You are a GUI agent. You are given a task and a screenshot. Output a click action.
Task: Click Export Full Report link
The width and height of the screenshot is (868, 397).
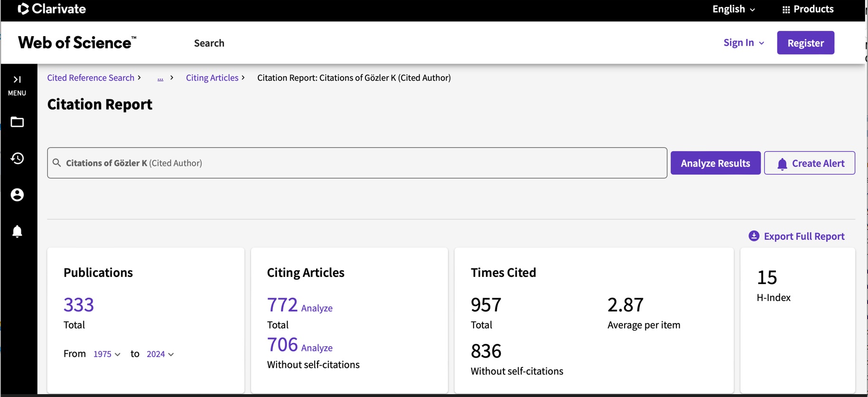(804, 236)
